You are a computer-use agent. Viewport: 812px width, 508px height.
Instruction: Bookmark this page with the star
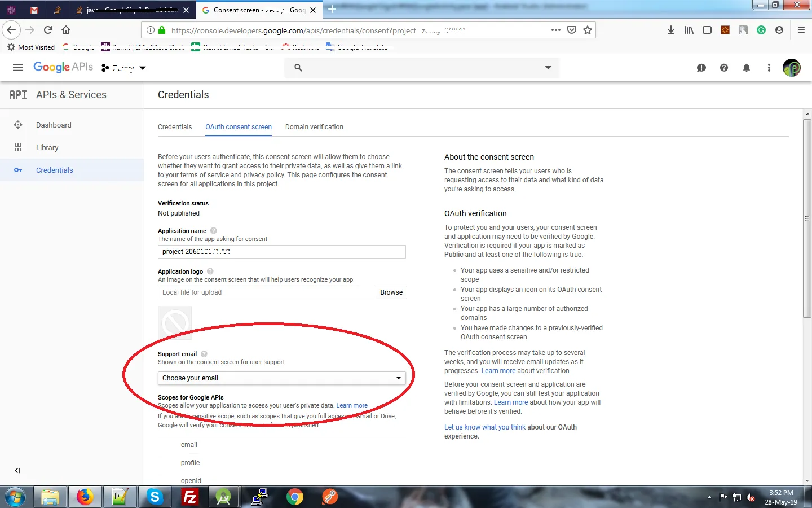pos(588,30)
